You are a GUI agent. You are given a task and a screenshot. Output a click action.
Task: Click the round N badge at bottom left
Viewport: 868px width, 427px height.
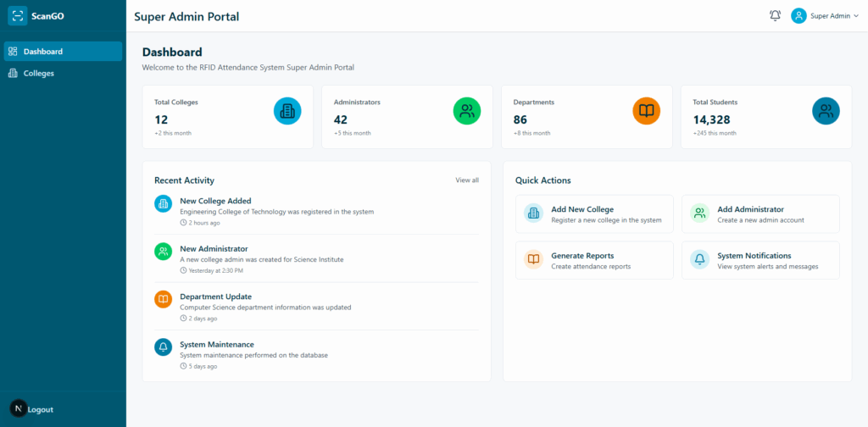pyautogui.click(x=18, y=408)
